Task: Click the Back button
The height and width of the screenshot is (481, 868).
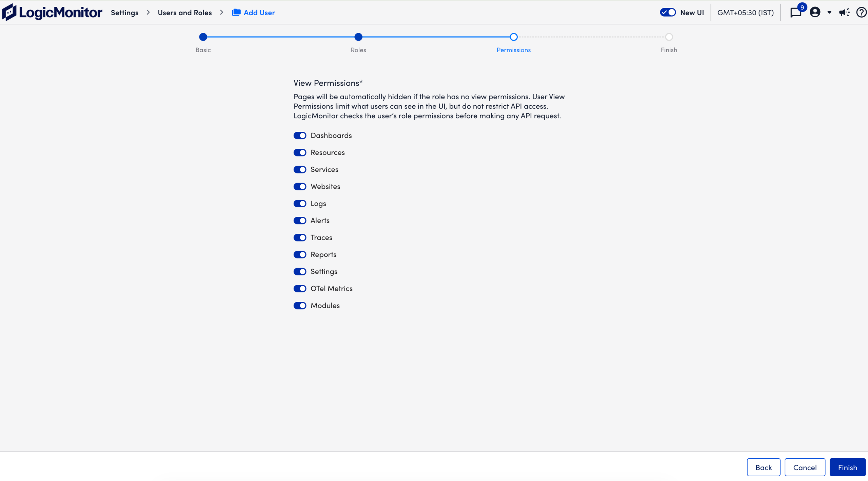Action: (x=764, y=467)
